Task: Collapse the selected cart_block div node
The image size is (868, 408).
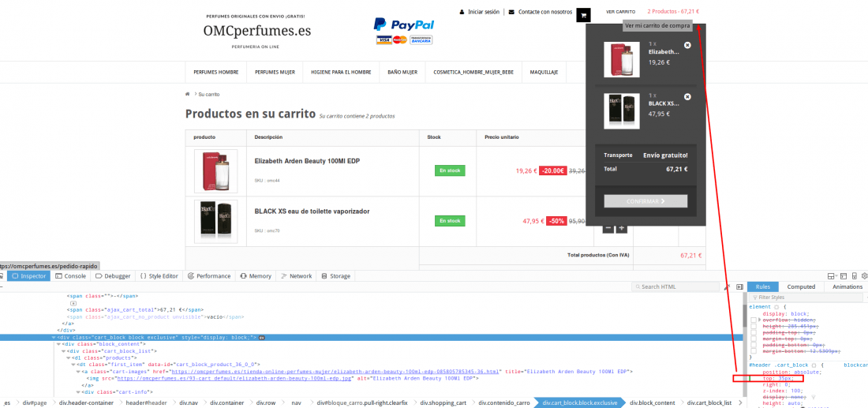Action: click(x=54, y=337)
